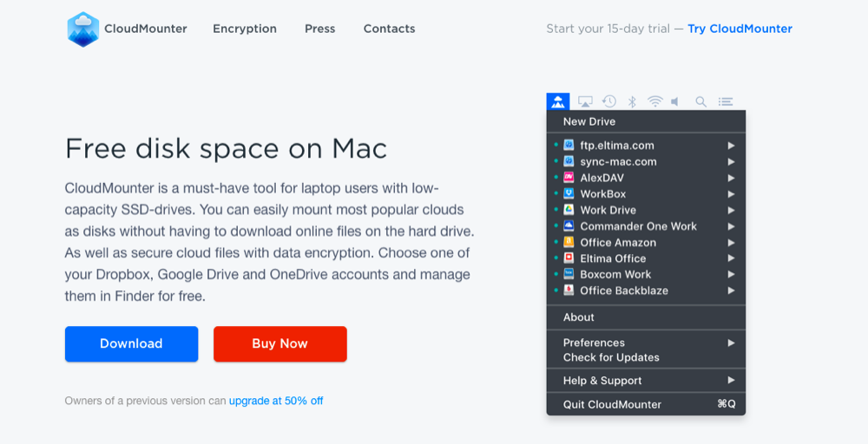The image size is (868, 444).
Task: Click the AlexDAV WebDAV icon
Action: coord(569,178)
